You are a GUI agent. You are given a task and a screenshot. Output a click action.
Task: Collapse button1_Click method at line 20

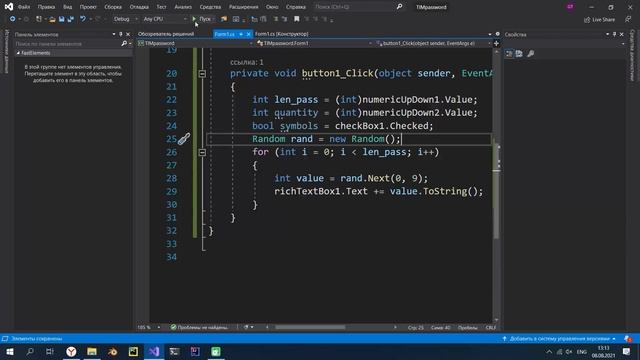click(x=202, y=73)
